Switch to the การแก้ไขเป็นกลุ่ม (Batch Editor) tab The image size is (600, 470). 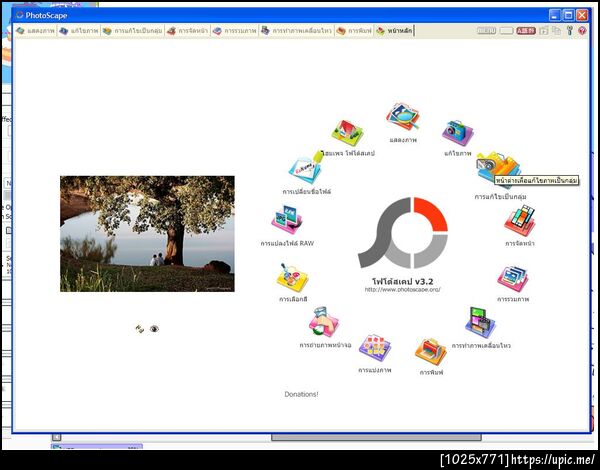[133, 31]
